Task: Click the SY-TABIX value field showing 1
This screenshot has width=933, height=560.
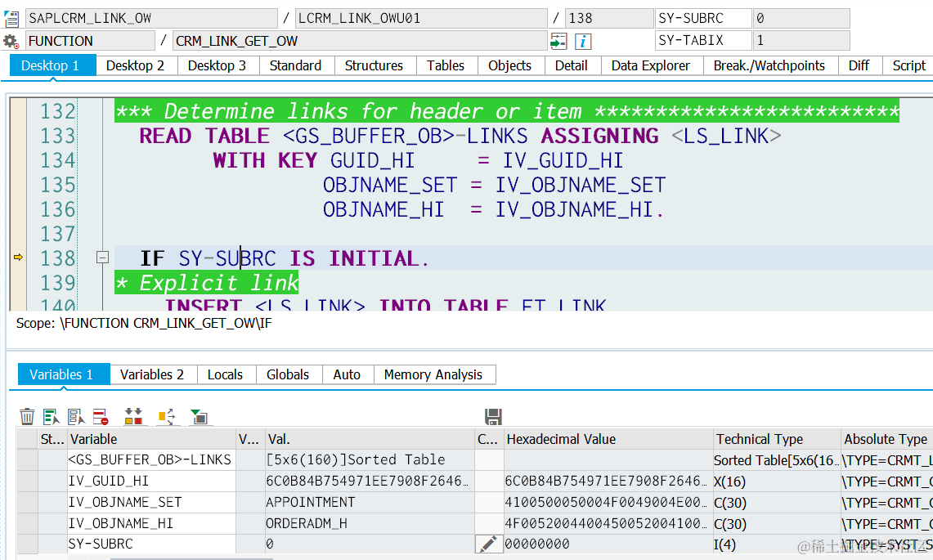Action: 801,41
